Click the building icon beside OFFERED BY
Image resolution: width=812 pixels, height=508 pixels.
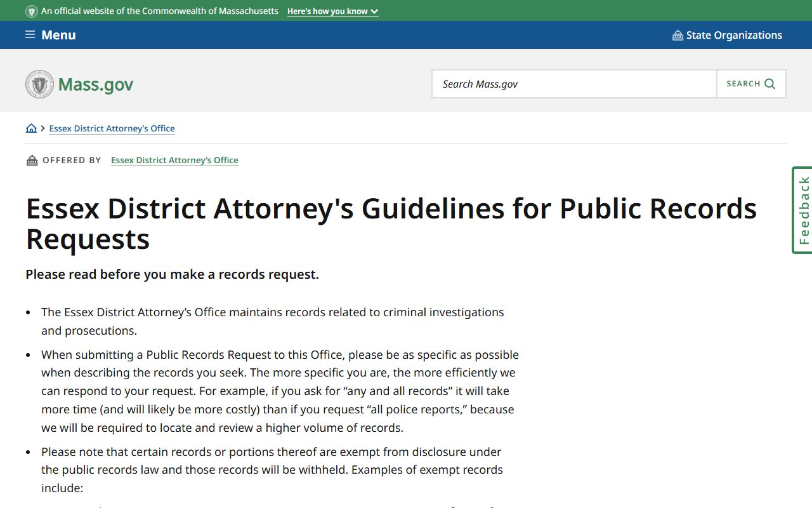[32, 160]
